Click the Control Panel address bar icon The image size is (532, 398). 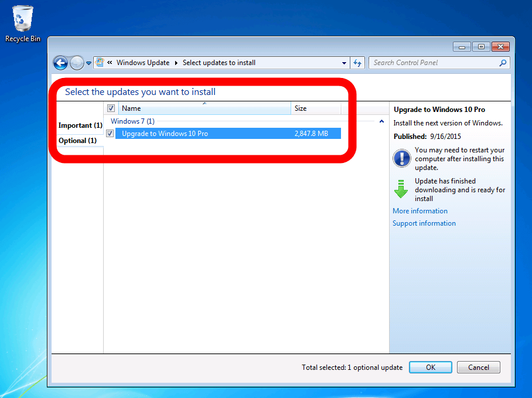100,63
